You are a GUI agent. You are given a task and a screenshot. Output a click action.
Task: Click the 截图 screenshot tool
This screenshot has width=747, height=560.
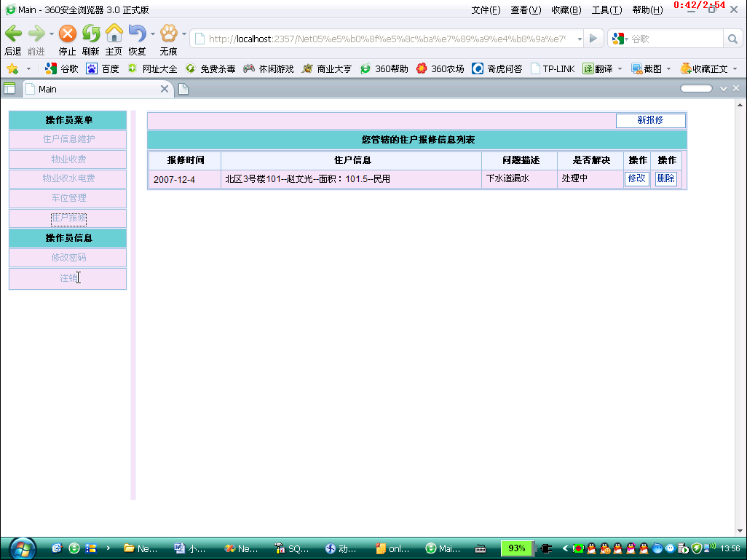[x=647, y=68]
